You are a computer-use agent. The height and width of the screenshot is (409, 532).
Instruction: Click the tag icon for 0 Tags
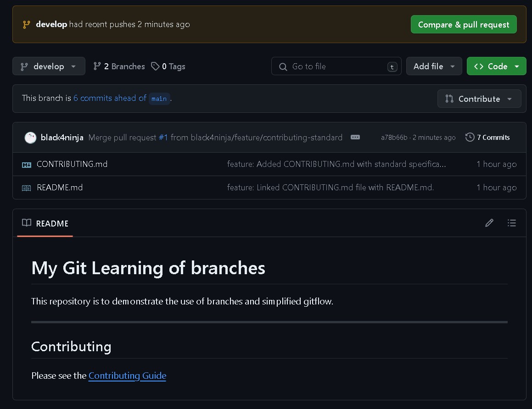click(155, 66)
